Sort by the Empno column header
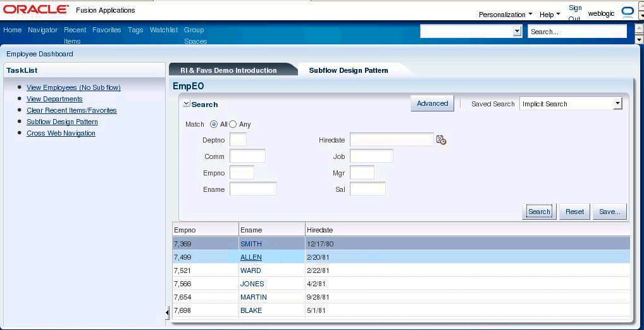Image resolution: width=644 pixels, height=330 pixels. pyautogui.click(x=206, y=230)
